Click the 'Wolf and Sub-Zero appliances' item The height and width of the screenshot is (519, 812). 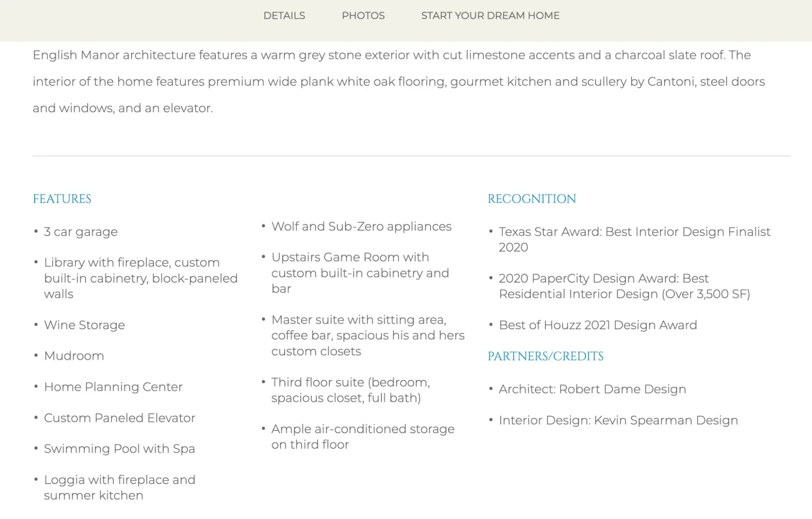(361, 226)
